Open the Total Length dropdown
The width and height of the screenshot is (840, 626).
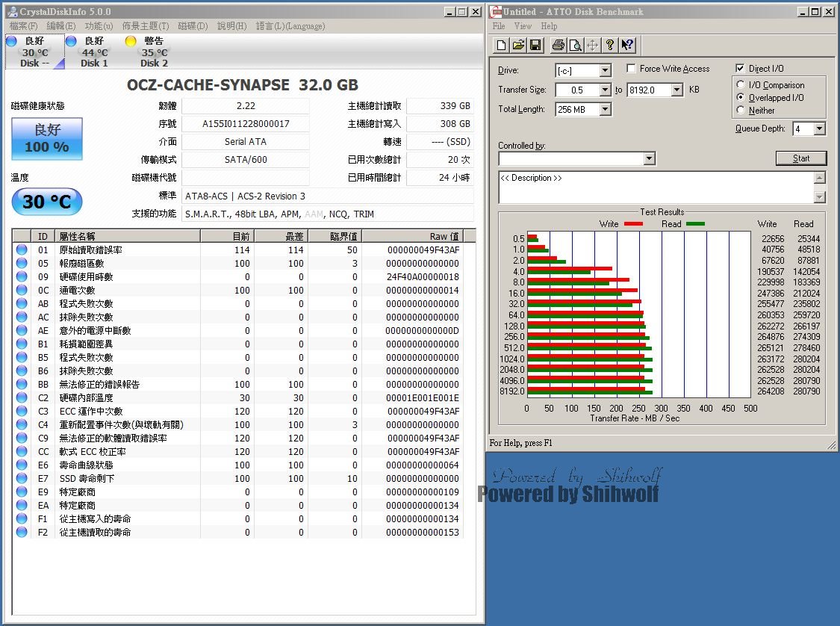point(606,109)
